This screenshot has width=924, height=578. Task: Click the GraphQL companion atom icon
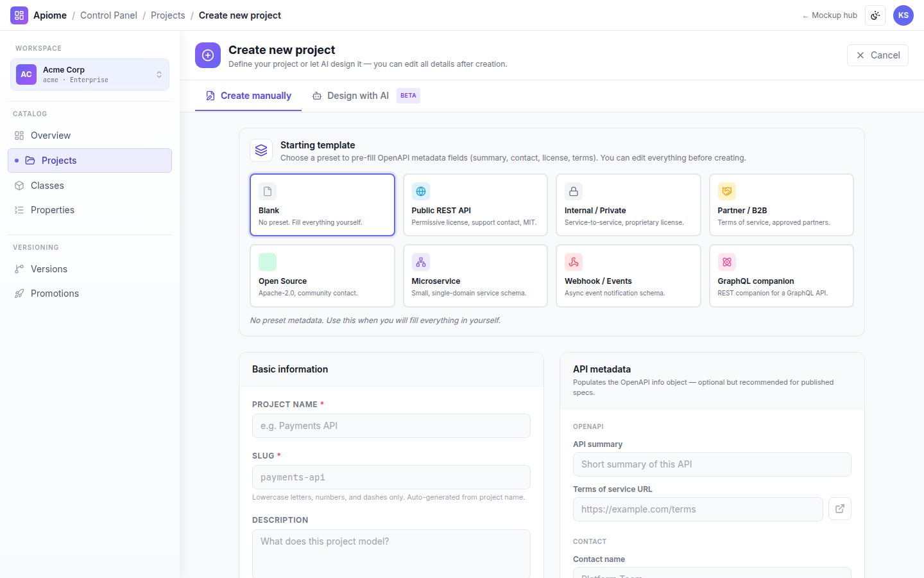(x=727, y=262)
